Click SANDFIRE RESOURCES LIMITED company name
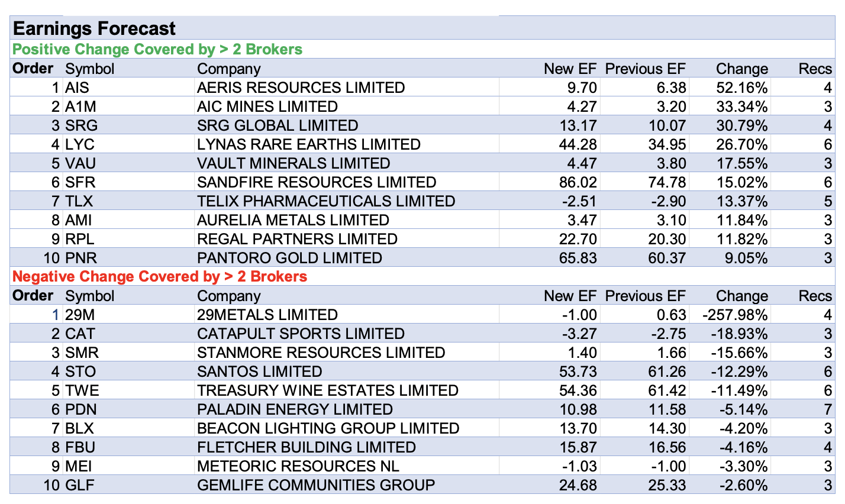Viewport: 845px width, 504px height. coord(317,182)
